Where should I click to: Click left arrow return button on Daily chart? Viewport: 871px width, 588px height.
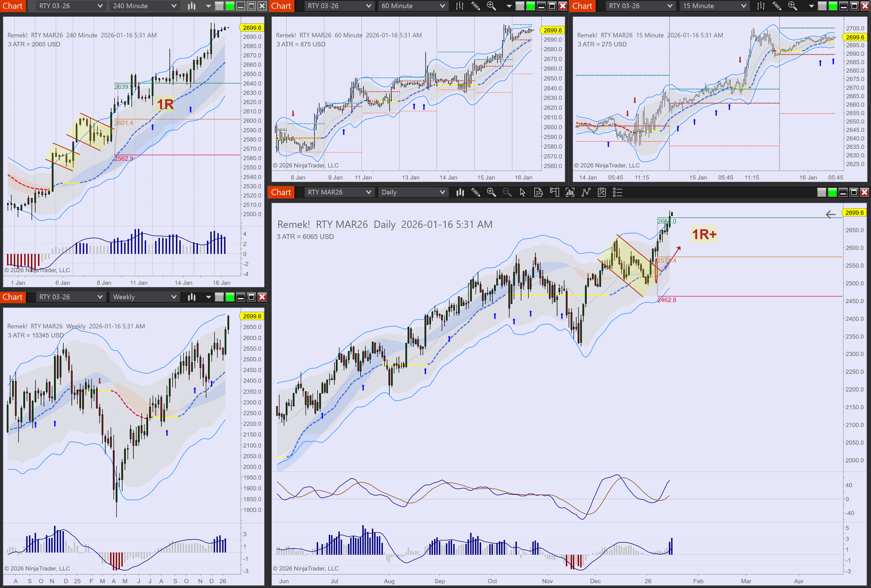(x=831, y=214)
